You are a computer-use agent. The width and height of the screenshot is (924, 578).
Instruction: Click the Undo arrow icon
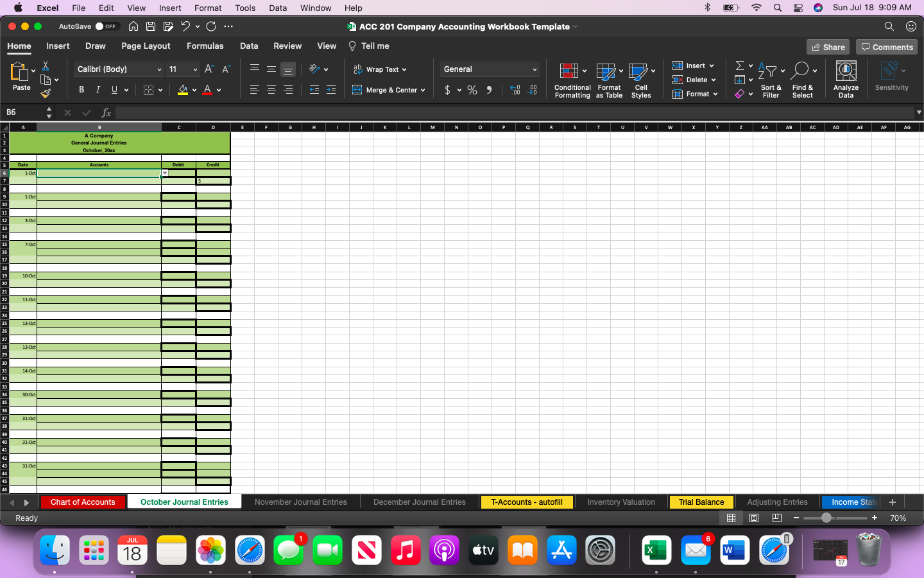coord(185,26)
